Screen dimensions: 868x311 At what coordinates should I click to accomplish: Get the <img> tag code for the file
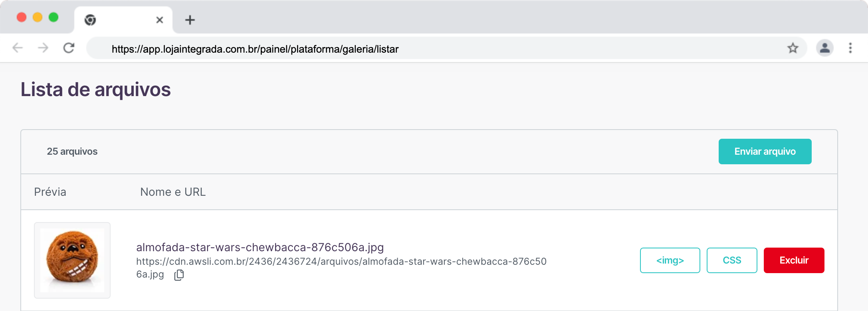tap(670, 260)
